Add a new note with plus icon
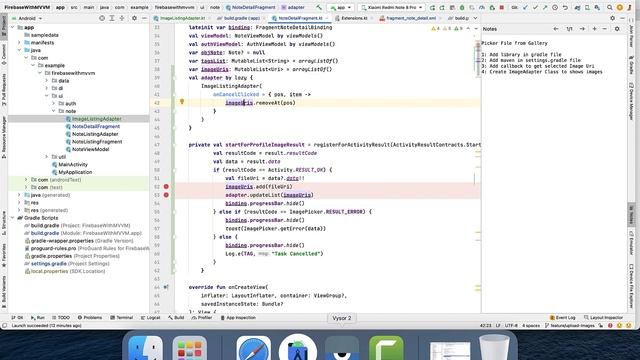 point(594,29)
